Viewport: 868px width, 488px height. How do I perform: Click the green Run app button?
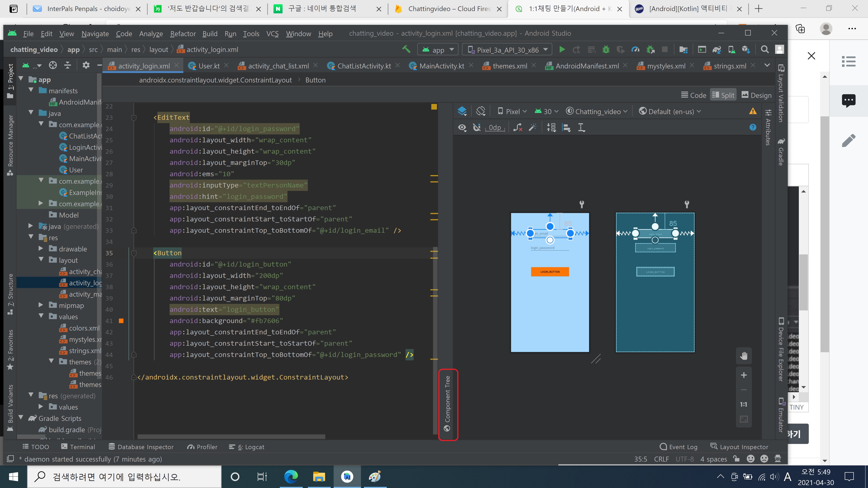(562, 50)
